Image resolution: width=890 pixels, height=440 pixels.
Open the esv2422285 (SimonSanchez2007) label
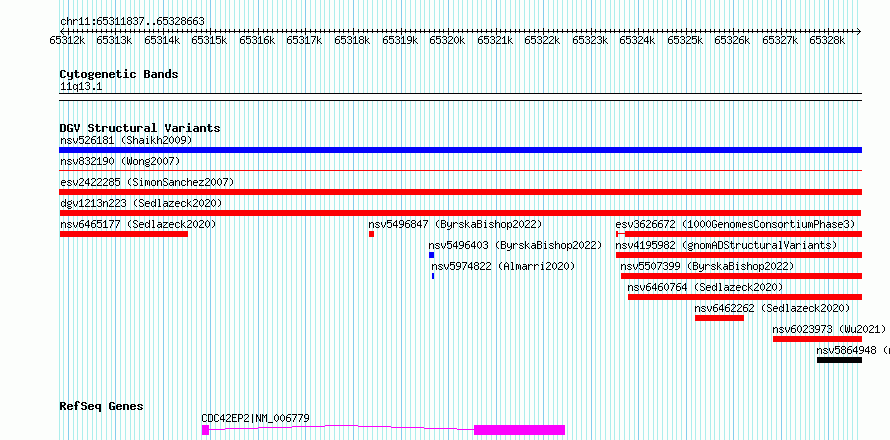click(x=147, y=182)
